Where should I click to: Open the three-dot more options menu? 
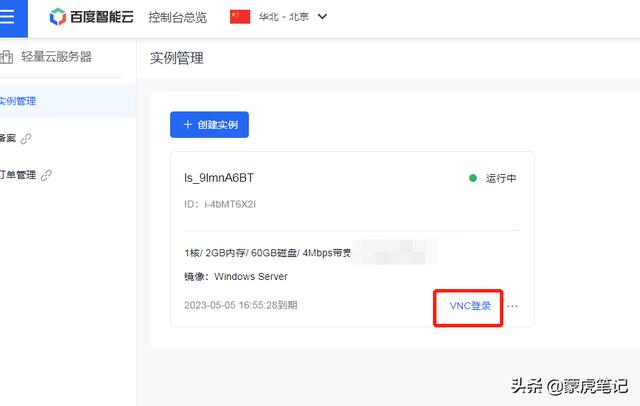click(513, 306)
